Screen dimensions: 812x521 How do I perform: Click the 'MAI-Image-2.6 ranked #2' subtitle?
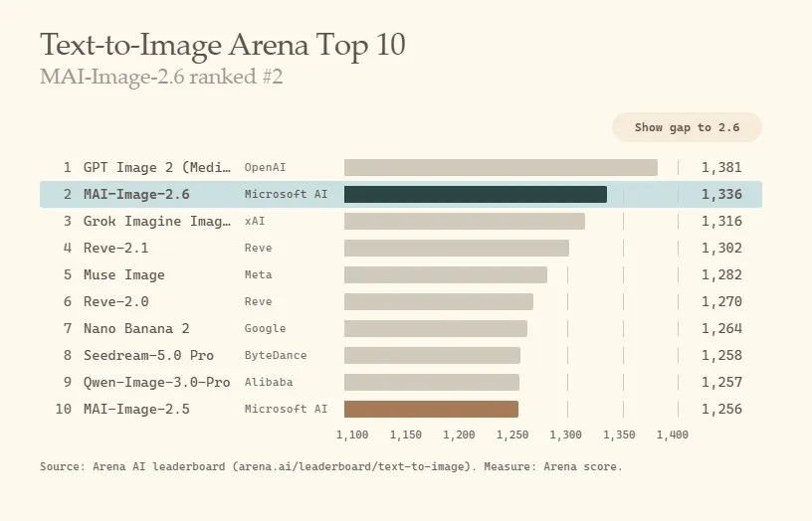point(161,77)
